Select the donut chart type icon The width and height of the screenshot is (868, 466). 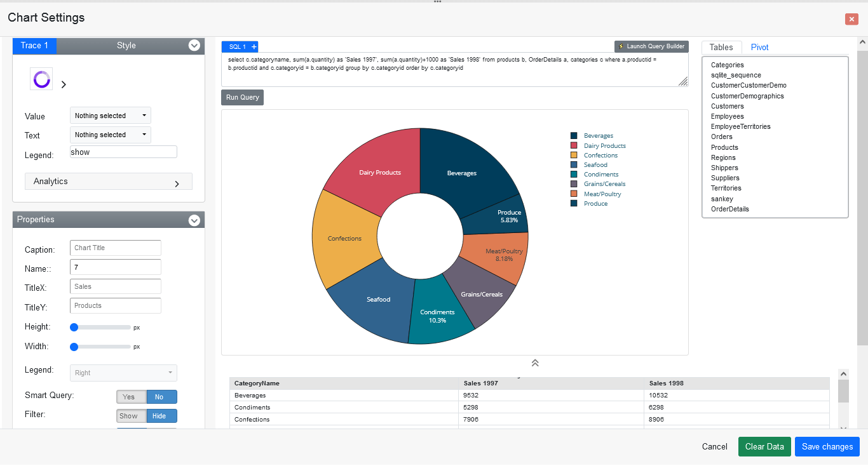pos(41,79)
